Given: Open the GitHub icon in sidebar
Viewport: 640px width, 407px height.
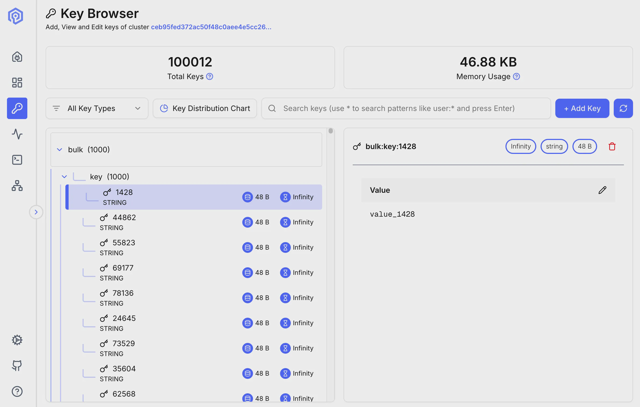Looking at the screenshot, I should (17, 365).
